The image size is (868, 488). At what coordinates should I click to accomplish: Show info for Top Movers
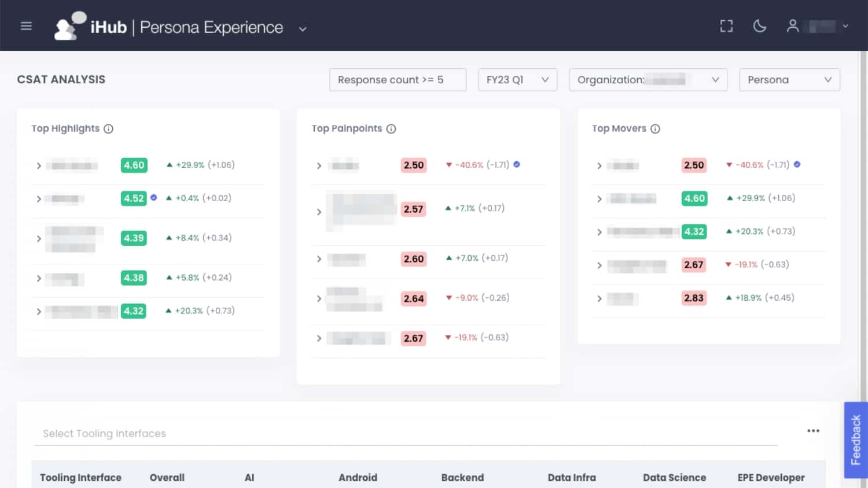tap(655, 129)
